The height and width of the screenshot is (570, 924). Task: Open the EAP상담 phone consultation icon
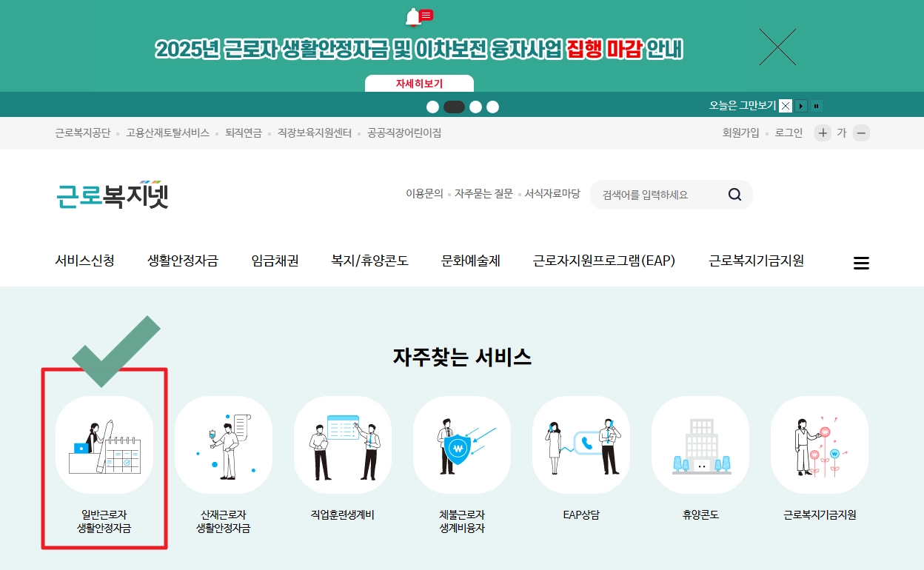(581, 444)
